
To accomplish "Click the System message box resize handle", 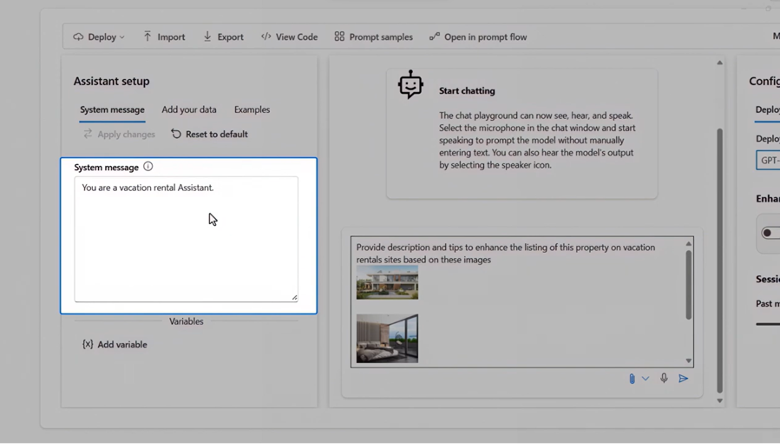I will pos(294,297).
